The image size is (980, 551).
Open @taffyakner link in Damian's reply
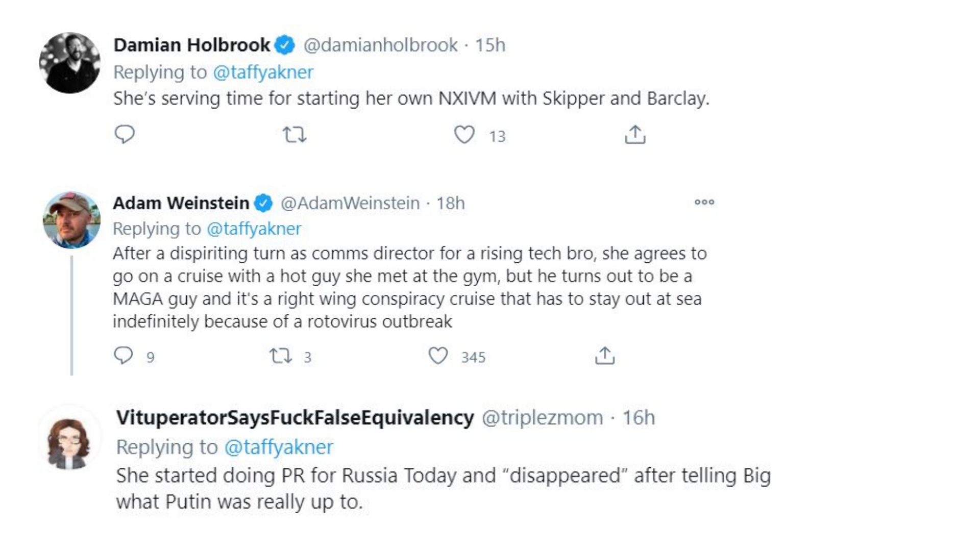(x=263, y=72)
